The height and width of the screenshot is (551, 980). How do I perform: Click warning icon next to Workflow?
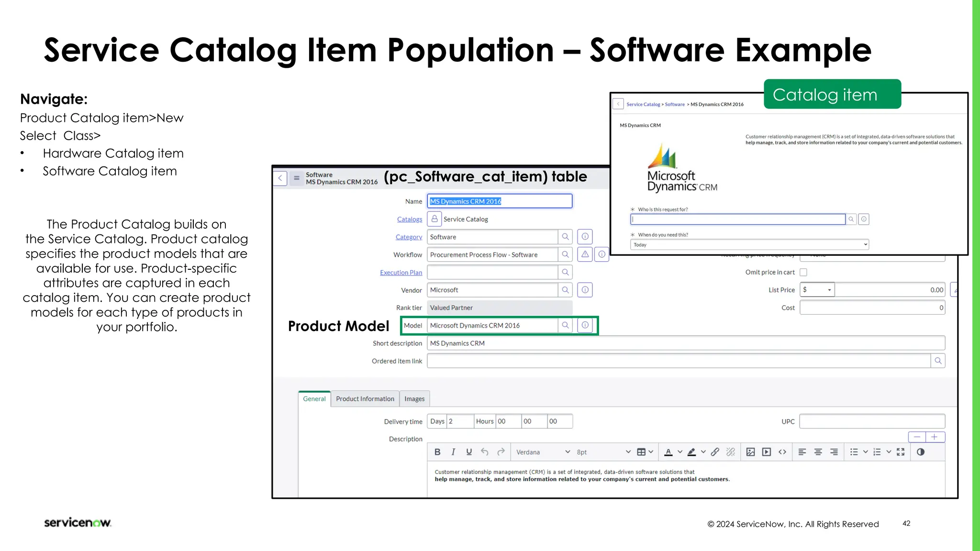585,254
